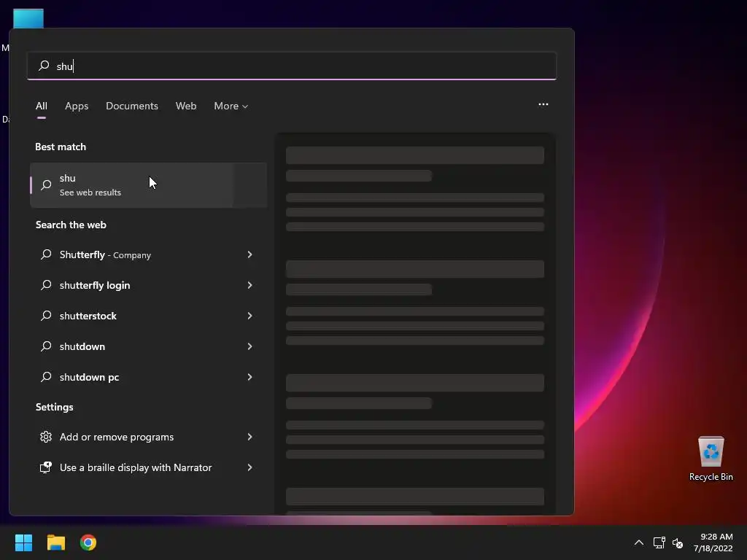Expand the More filter dropdown

[231, 106]
